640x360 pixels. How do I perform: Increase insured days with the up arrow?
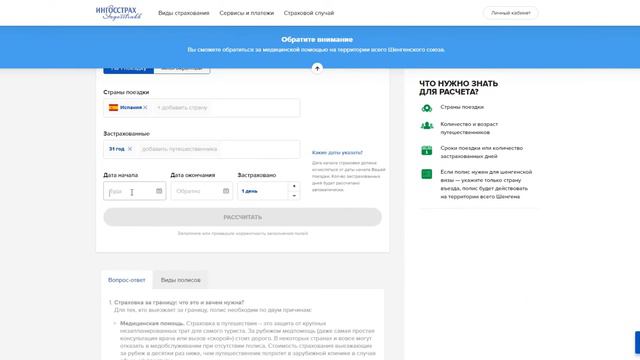(294, 186)
